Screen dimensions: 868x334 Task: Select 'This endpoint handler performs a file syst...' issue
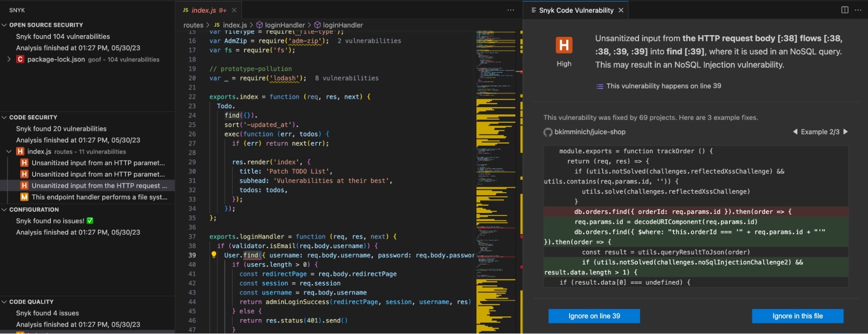tap(87, 197)
